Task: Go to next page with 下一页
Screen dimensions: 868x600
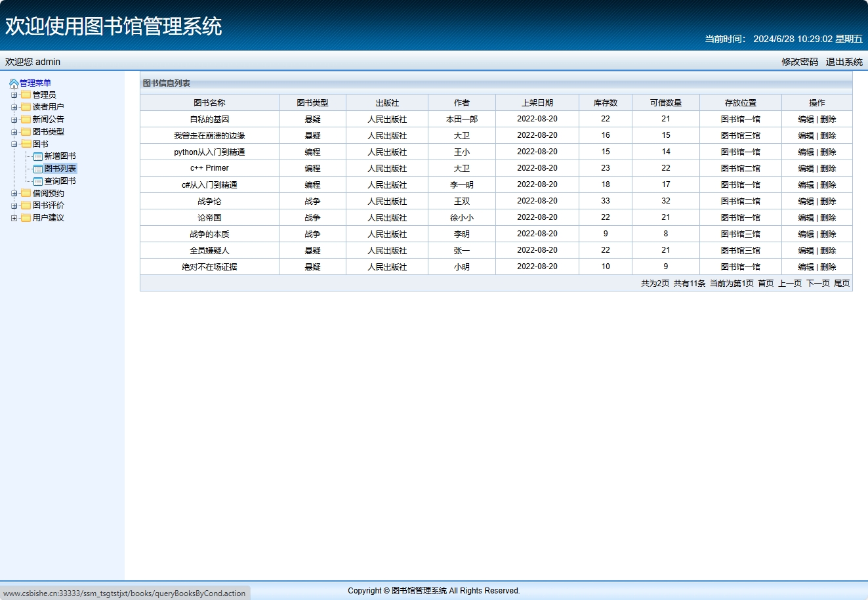Action: [817, 284]
